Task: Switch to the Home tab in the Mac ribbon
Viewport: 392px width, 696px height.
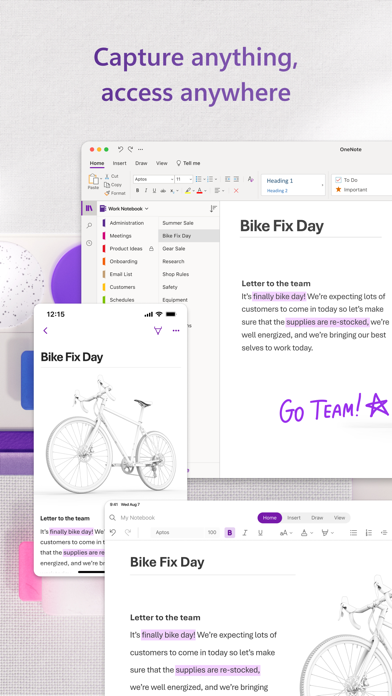Action: tap(97, 163)
